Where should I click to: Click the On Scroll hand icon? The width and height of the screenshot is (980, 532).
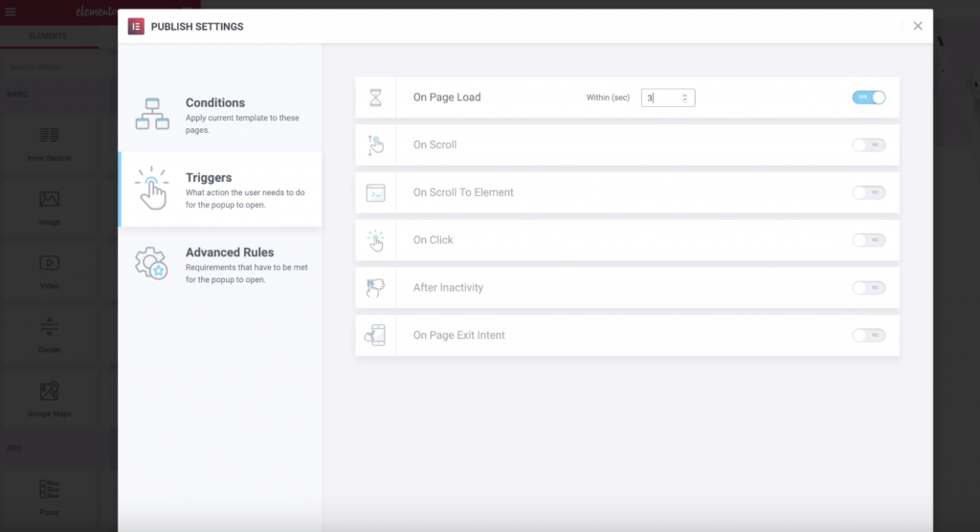pos(375,144)
